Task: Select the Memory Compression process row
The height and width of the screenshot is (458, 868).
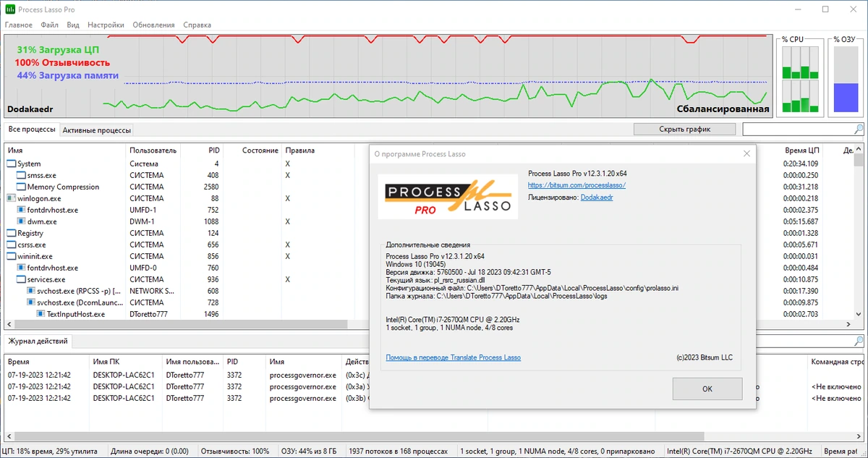Action: (429, 187)
